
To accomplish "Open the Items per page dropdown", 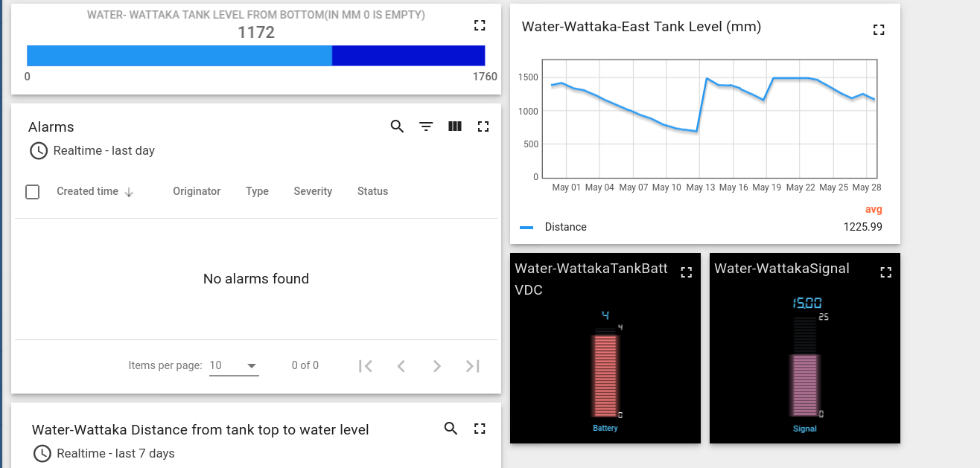I will 234,365.
